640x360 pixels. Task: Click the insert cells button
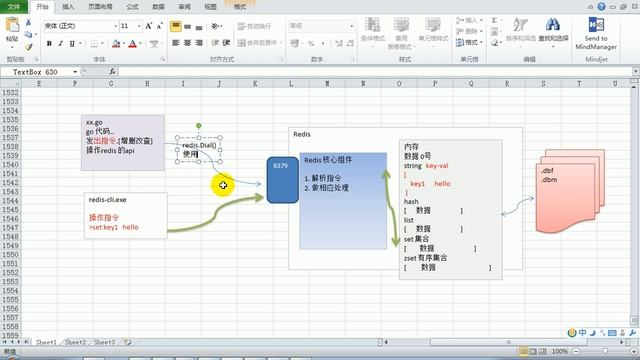point(469,20)
